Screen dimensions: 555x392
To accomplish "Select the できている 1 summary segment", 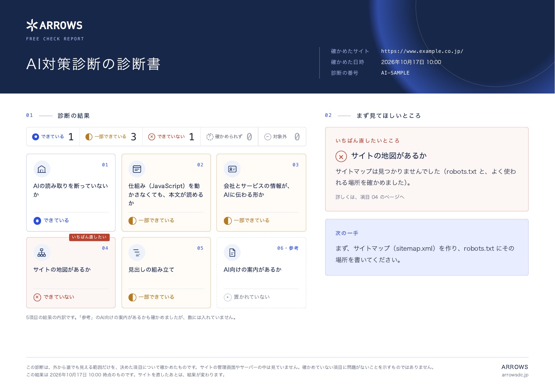I will [53, 137].
